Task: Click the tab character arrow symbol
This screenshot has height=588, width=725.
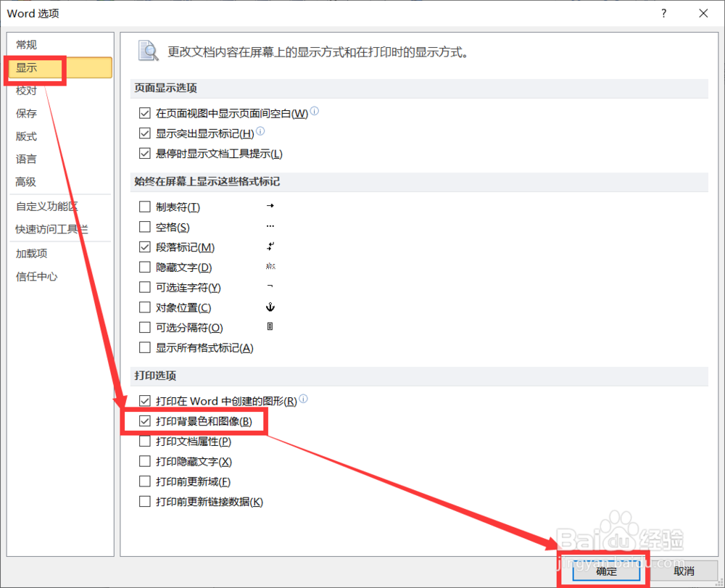Action: click(x=270, y=206)
